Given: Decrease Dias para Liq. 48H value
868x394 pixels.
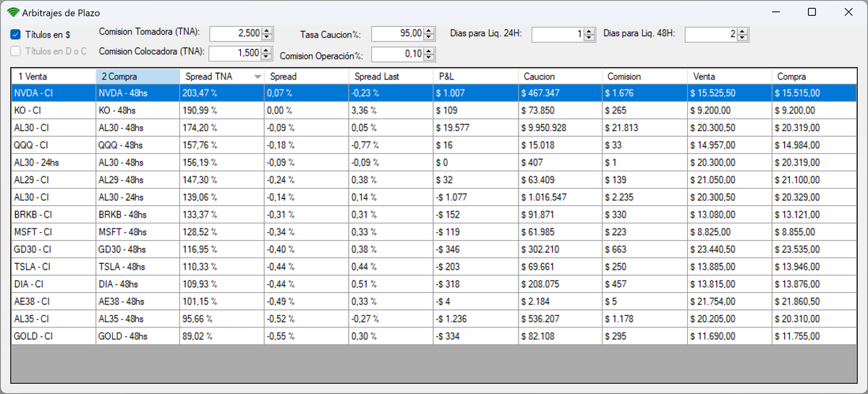Looking at the screenshot, I should pyautogui.click(x=743, y=37).
